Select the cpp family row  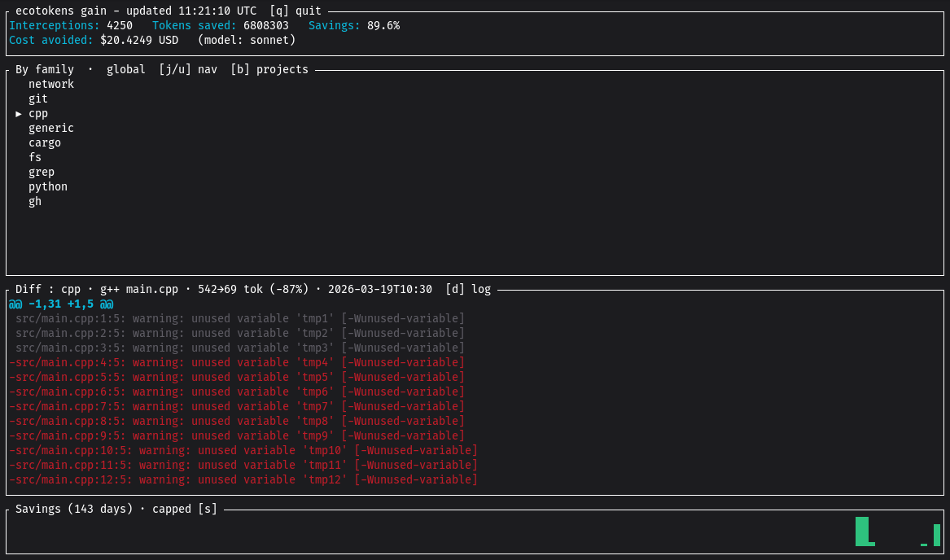(38, 113)
